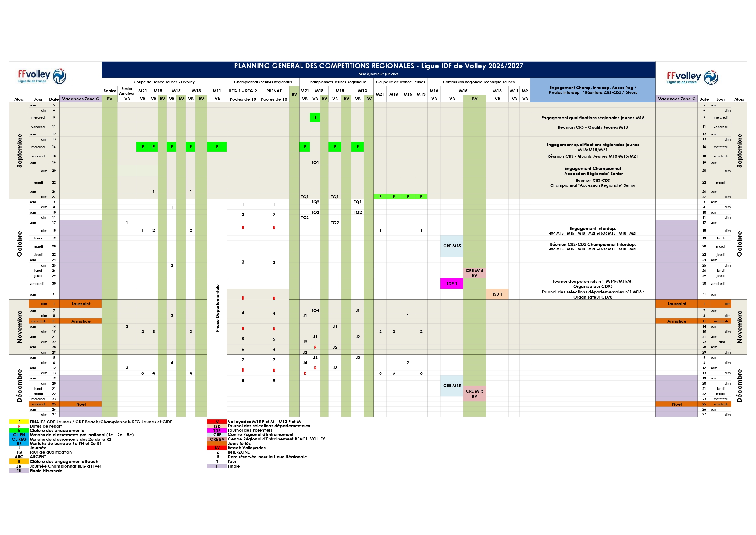The width and height of the screenshot is (756, 535).
Task: Click the left 'Octobre' month label
Action: point(20,244)
